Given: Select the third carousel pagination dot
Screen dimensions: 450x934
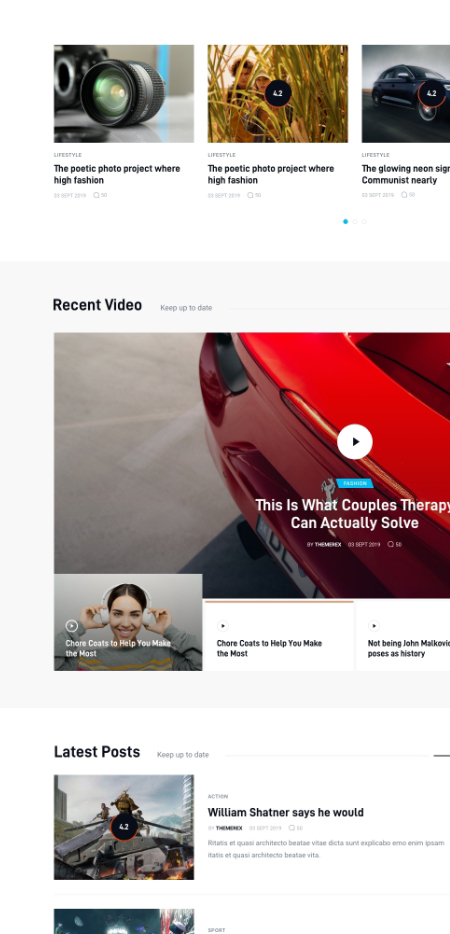Looking at the screenshot, I should (364, 222).
